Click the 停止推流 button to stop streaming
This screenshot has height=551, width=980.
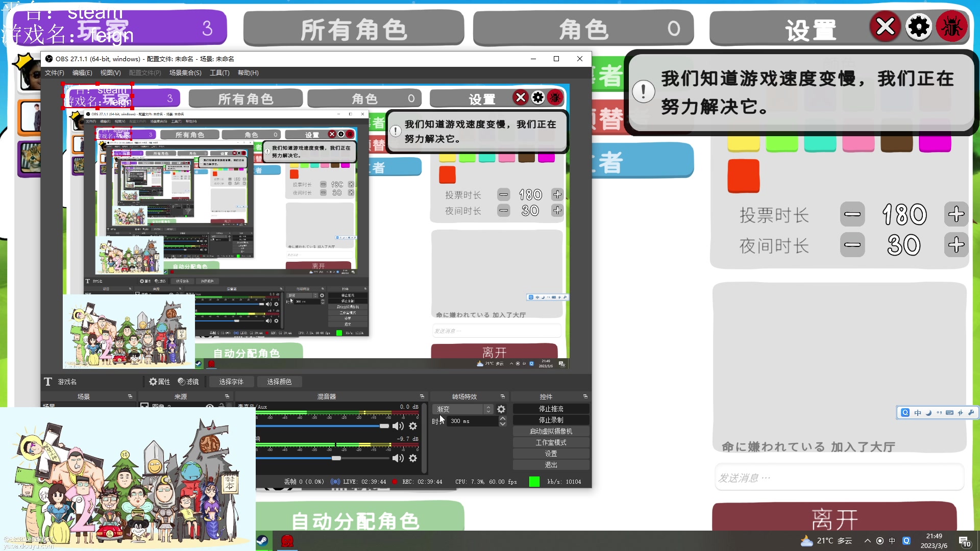click(x=551, y=408)
